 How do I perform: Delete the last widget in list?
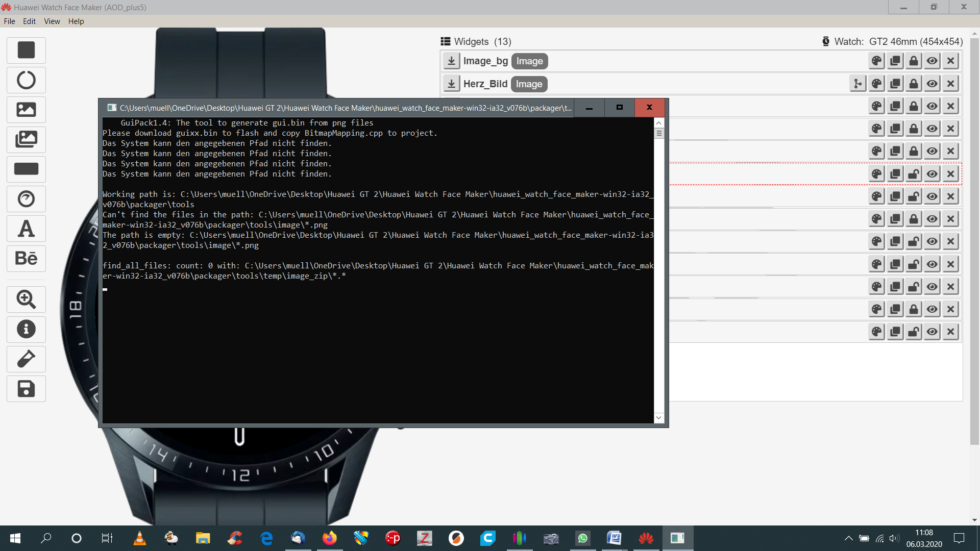coord(950,332)
